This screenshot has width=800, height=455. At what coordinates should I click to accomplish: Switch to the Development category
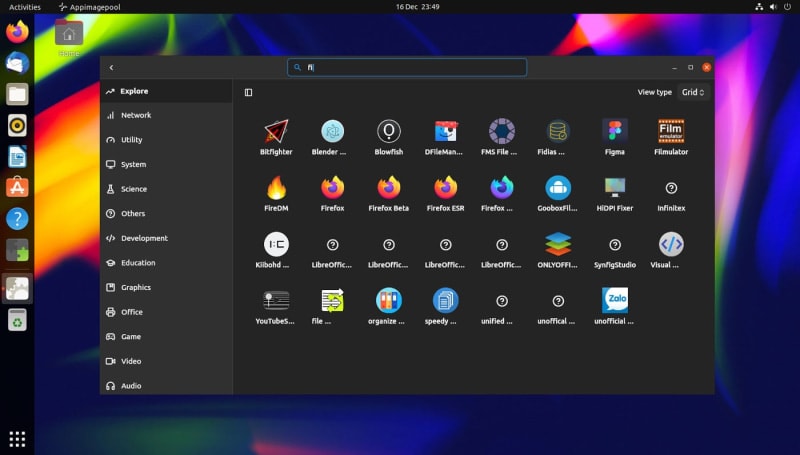point(143,238)
